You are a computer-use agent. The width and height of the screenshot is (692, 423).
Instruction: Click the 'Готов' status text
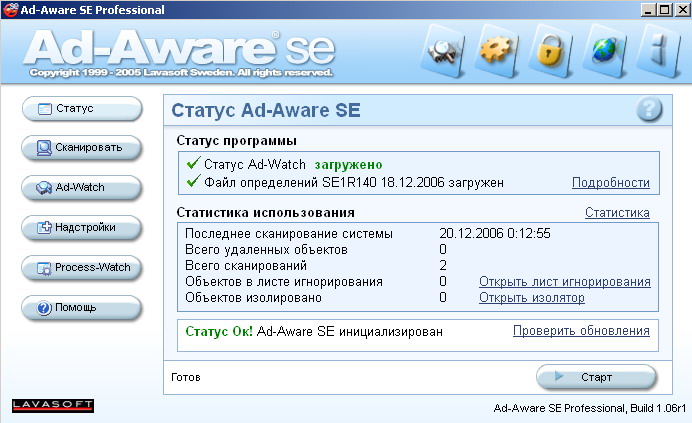click(x=186, y=377)
